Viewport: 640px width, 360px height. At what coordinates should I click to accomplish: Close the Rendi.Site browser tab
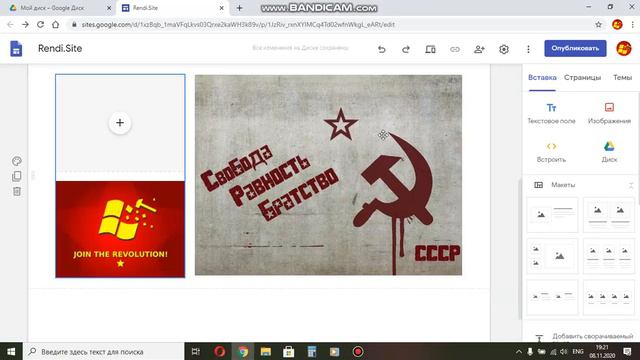(222, 8)
